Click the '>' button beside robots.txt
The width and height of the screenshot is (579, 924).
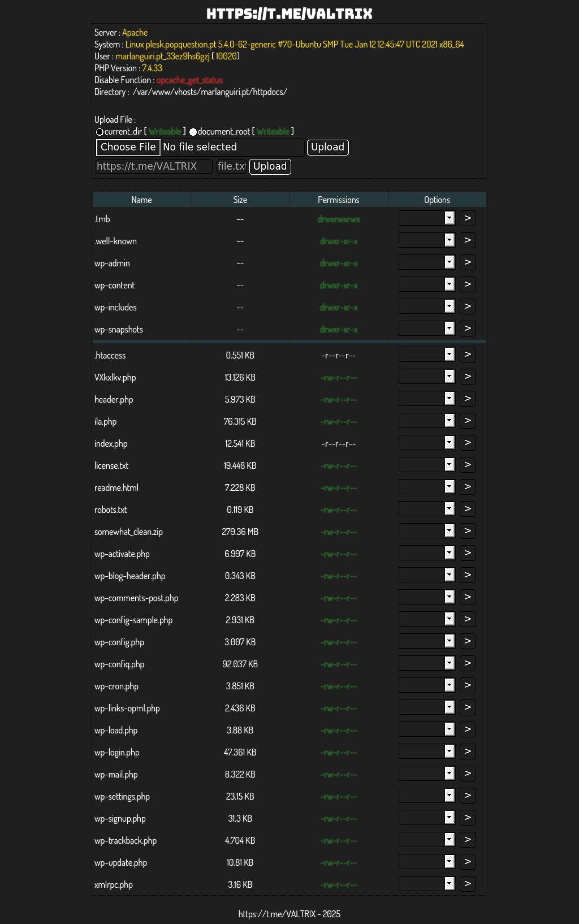point(468,509)
